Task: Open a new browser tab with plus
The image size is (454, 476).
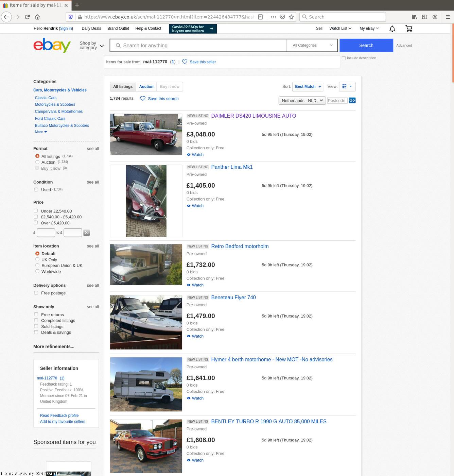Action: (x=77, y=5)
